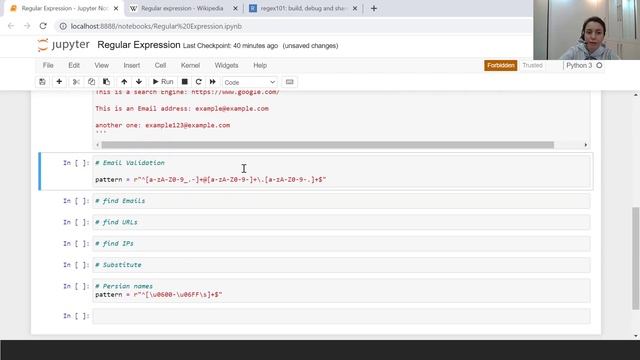Click into the find Emails cell

pyautogui.click(x=341, y=201)
